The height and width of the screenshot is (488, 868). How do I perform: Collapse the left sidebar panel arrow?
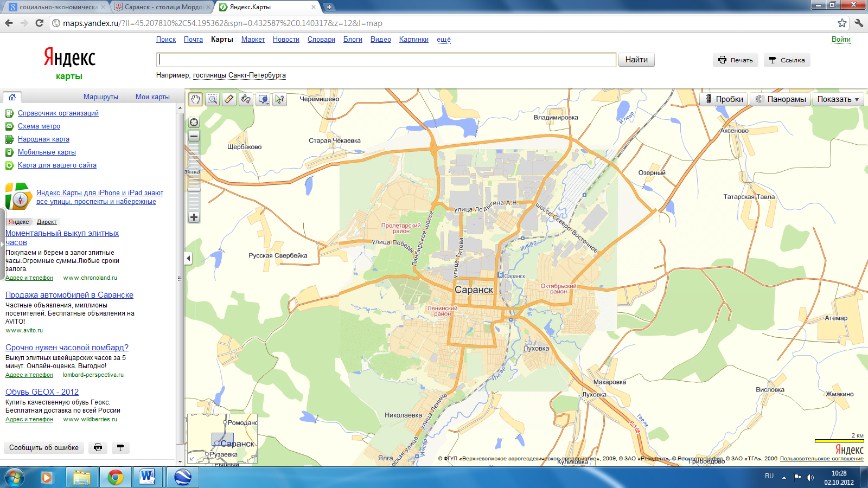click(x=188, y=258)
